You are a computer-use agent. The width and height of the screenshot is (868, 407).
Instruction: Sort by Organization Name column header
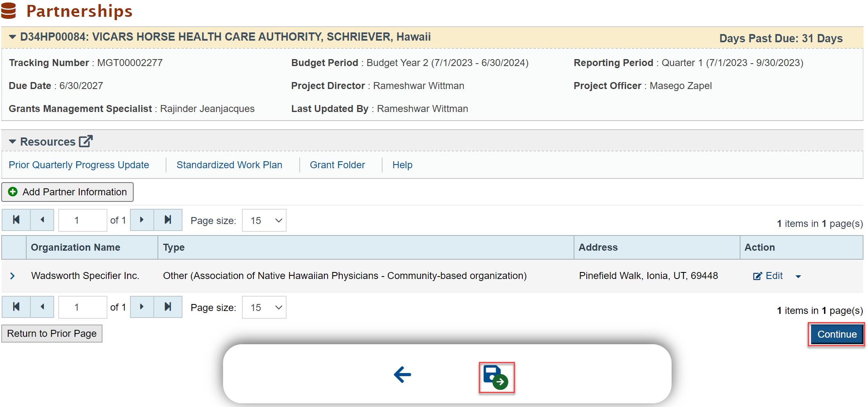75,247
